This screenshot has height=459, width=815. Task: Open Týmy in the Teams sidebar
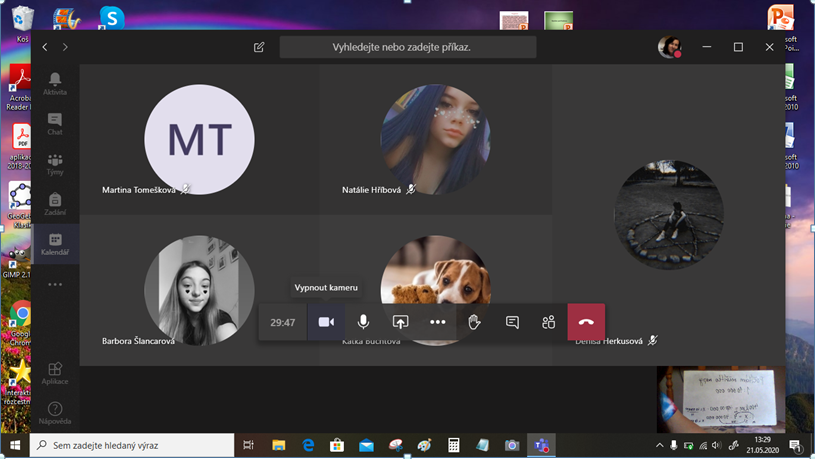[x=55, y=164]
